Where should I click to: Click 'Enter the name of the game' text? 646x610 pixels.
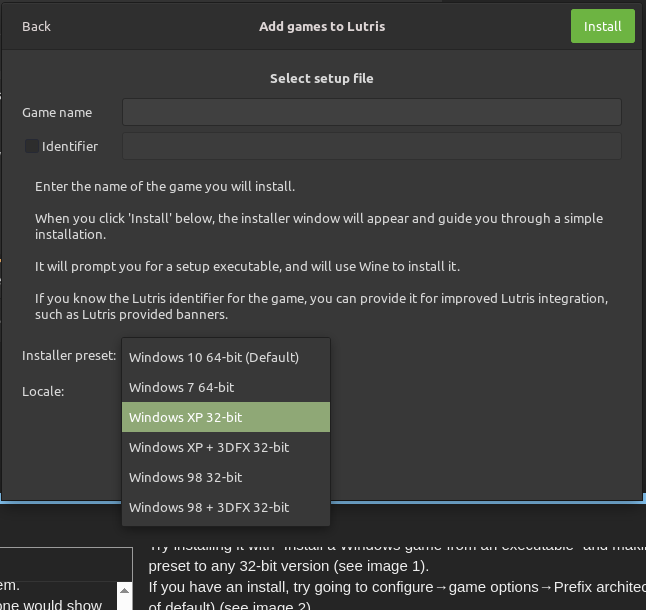(165, 187)
